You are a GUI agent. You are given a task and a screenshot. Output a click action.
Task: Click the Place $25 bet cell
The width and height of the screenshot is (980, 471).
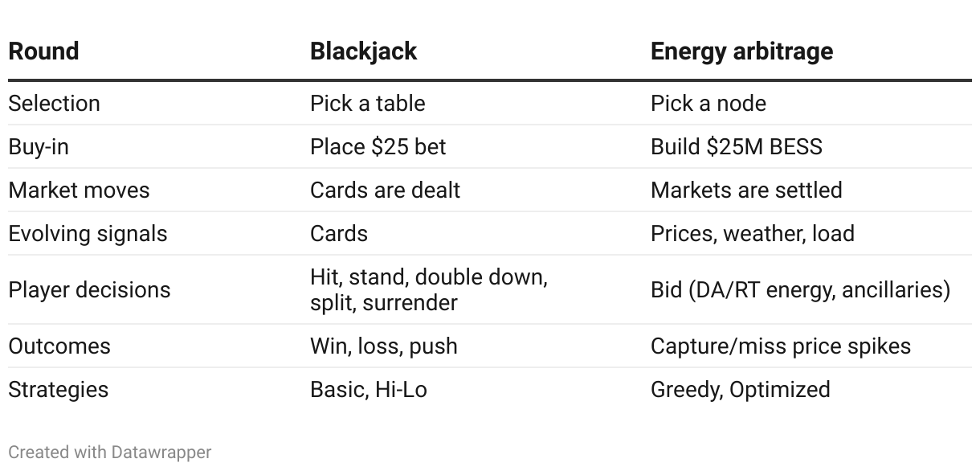coord(378,147)
